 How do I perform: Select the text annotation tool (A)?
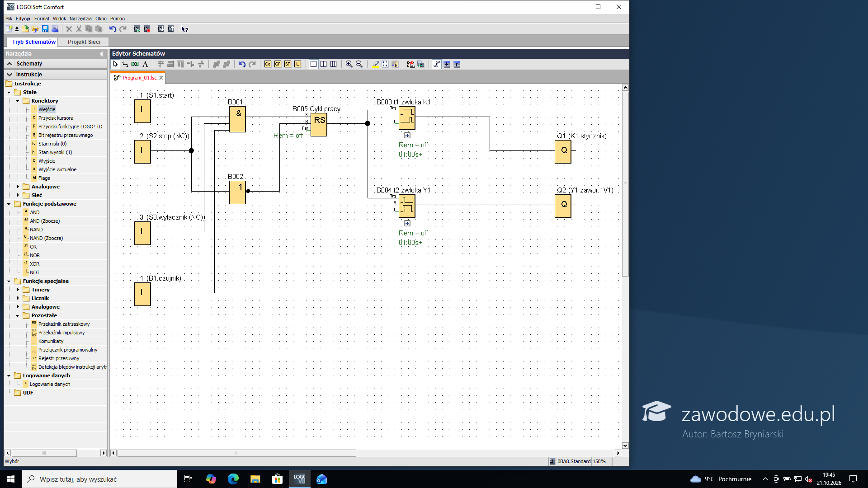coord(145,64)
